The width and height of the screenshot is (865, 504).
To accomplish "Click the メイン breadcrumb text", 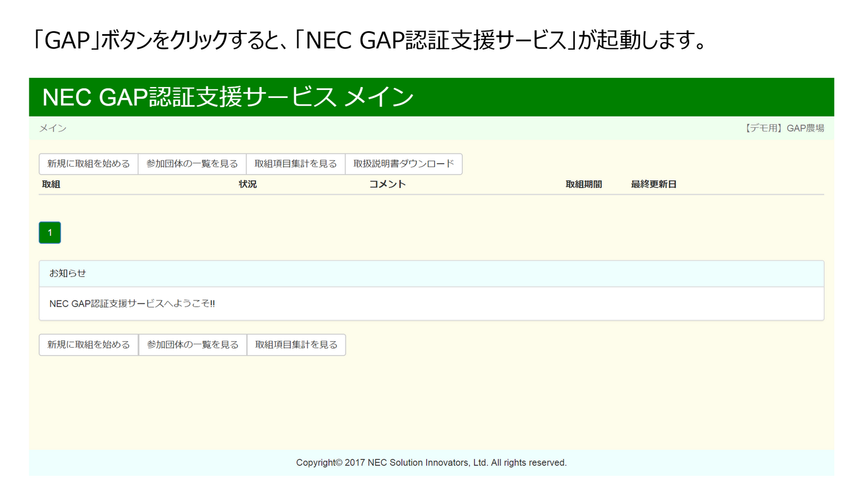I will click(x=52, y=128).
